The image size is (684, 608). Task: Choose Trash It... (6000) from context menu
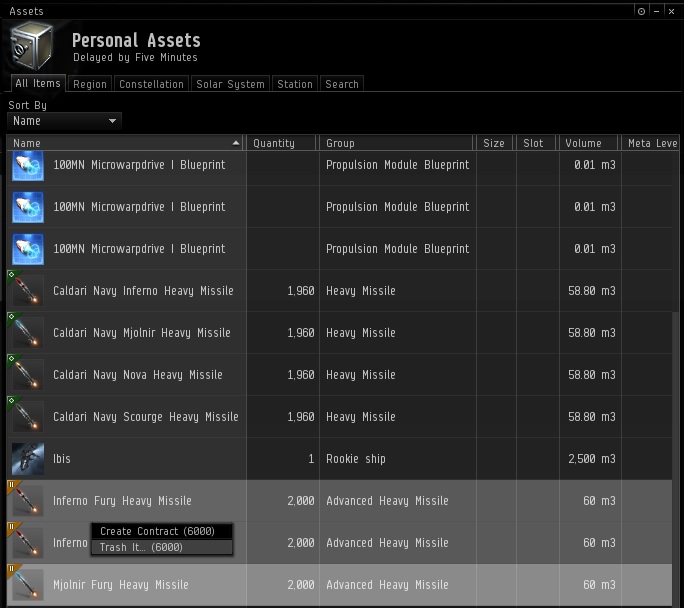tap(162, 547)
